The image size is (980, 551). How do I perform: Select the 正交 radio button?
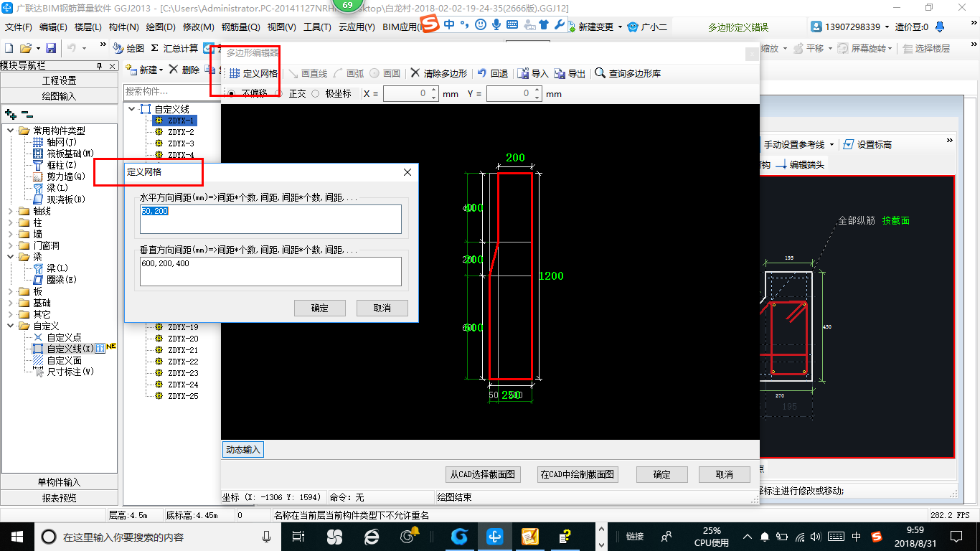[x=279, y=93]
